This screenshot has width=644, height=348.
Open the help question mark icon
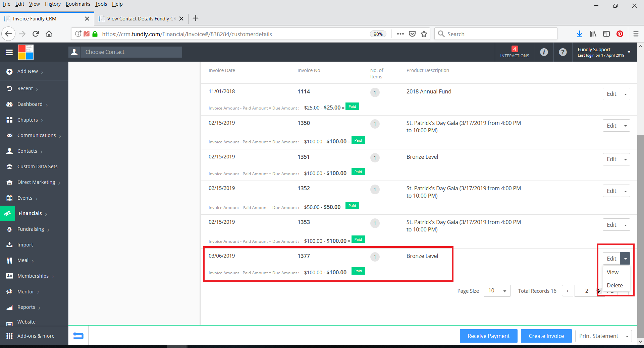(x=562, y=52)
